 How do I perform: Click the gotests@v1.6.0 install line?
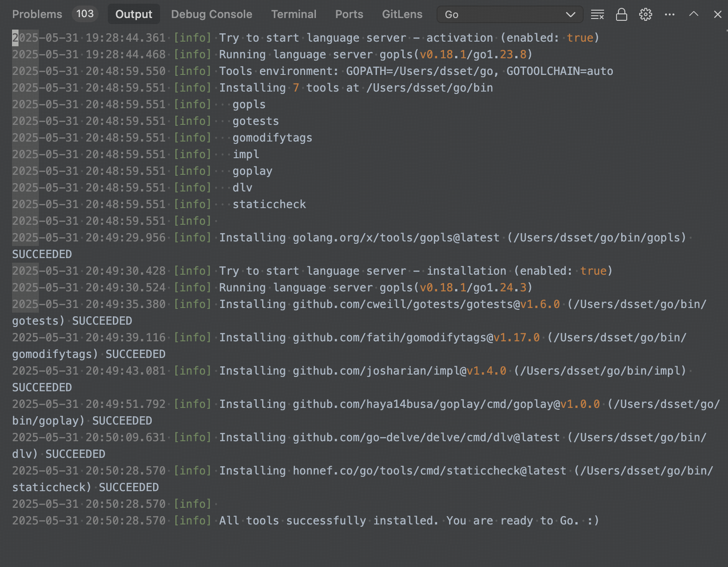click(359, 313)
